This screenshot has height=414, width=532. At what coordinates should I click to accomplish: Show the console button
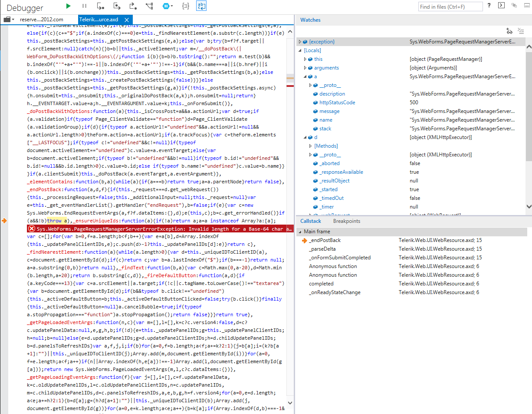[x=501, y=6]
